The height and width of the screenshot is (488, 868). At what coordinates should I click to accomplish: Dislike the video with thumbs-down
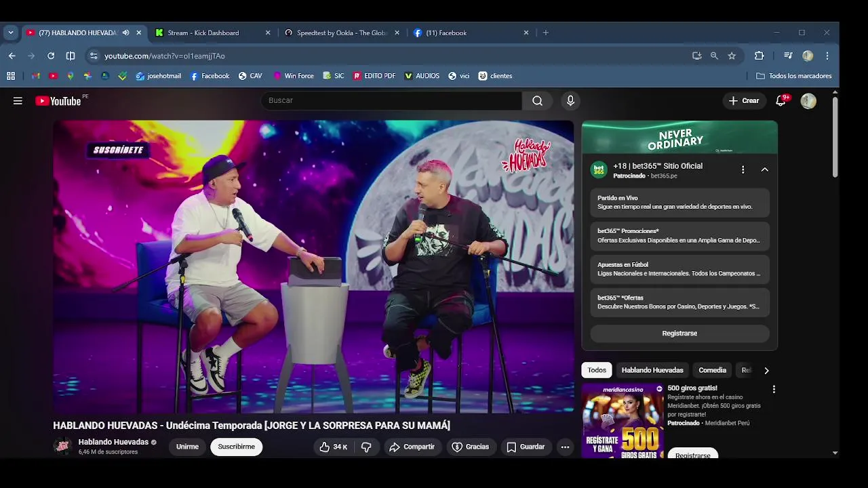tap(366, 447)
